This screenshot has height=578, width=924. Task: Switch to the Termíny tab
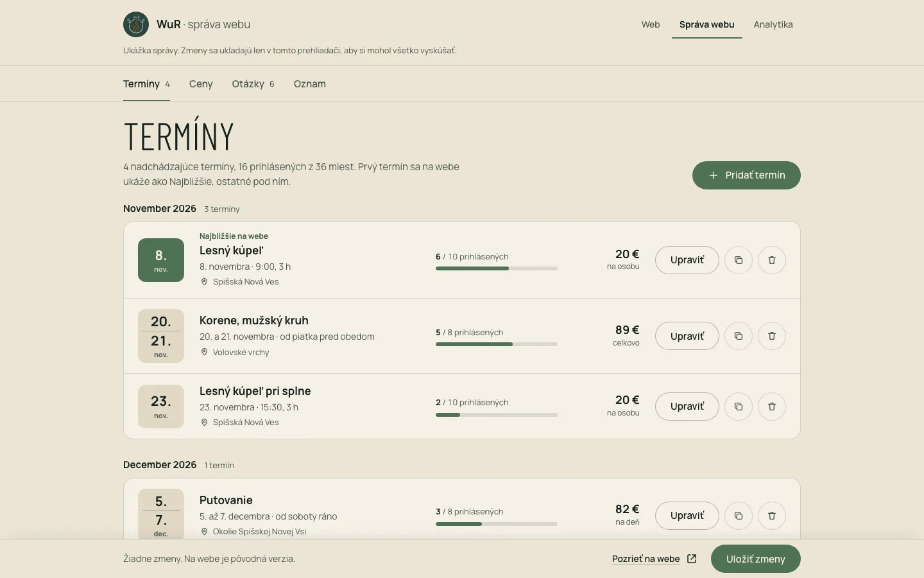coord(146,84)
